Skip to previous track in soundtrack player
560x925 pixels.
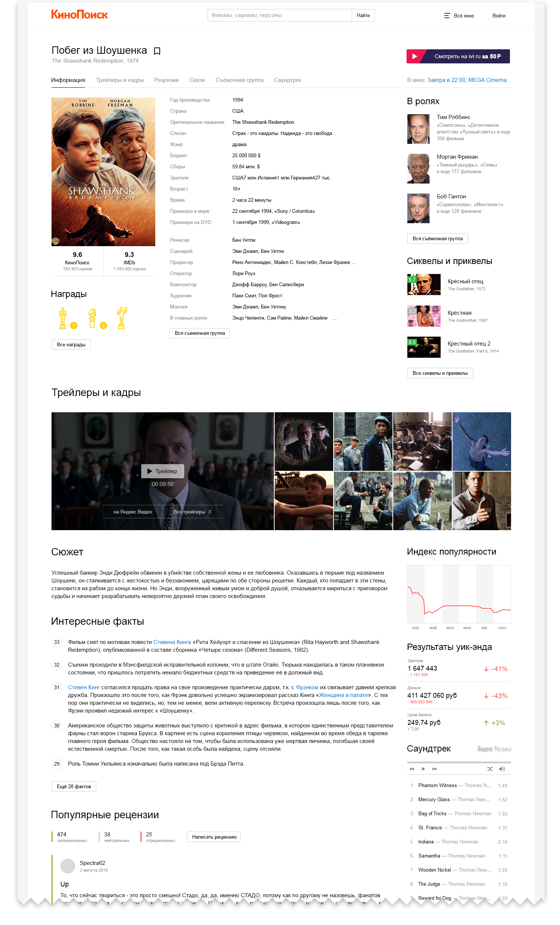coord(412,769)
